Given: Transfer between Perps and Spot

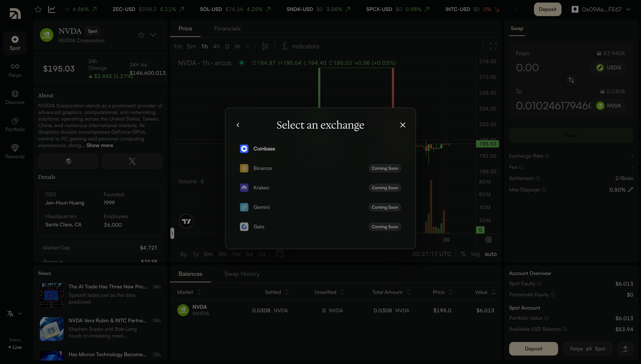Looking at the screenshot, I should point(588,349).
